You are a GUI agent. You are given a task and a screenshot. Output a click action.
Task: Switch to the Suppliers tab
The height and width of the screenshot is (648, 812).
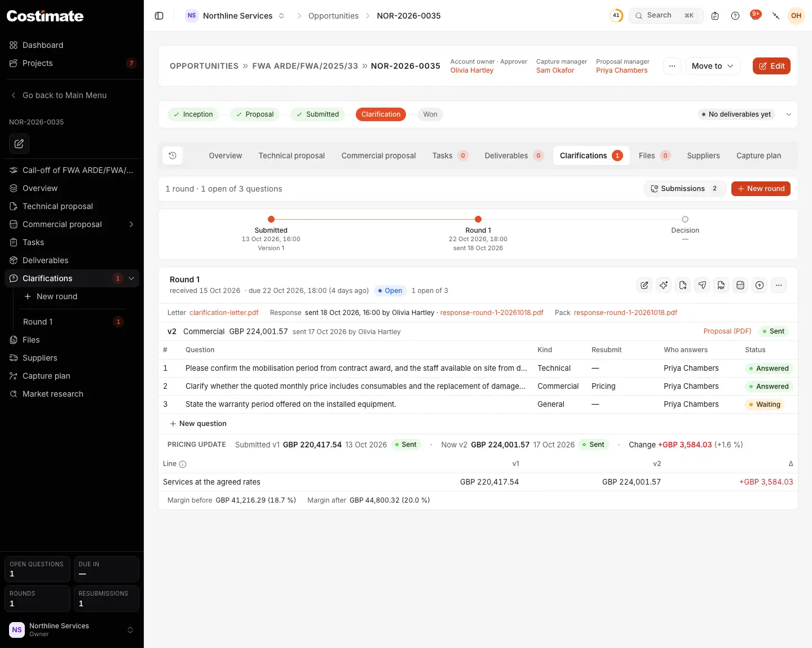click(x=703, y=156)
